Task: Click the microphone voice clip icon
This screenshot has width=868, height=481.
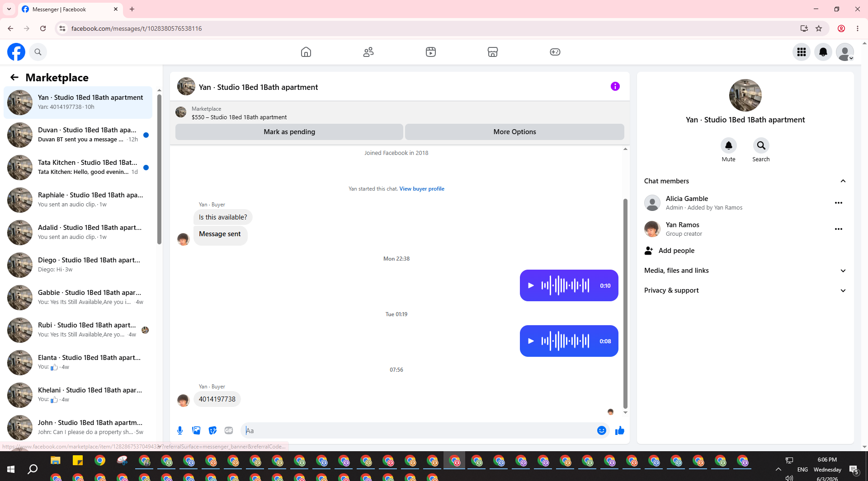Action: point(180,430)
